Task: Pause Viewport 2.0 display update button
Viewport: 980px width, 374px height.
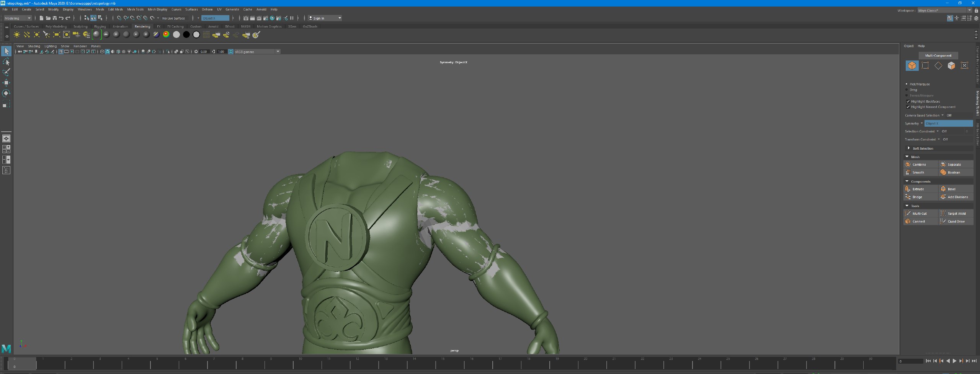Action: [x=292, y=18]
